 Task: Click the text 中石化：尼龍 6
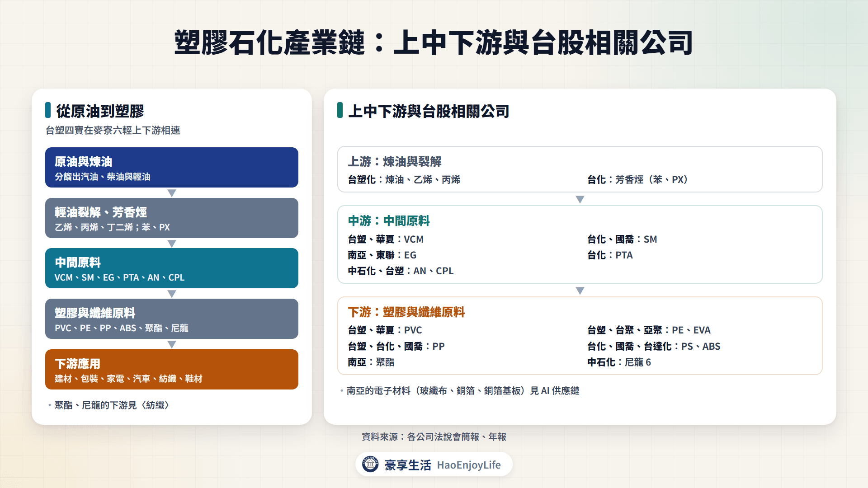[619, 362]
